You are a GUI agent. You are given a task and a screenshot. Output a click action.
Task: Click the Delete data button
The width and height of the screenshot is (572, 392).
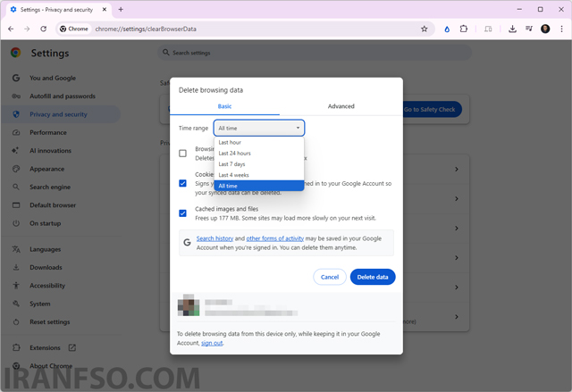coord(373,277)
